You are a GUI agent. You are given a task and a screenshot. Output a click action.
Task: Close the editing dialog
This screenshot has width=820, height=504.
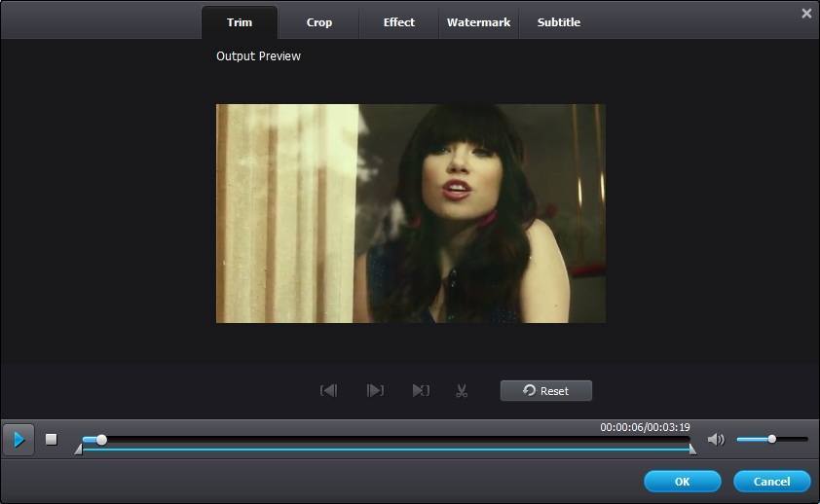coord(806,13)
